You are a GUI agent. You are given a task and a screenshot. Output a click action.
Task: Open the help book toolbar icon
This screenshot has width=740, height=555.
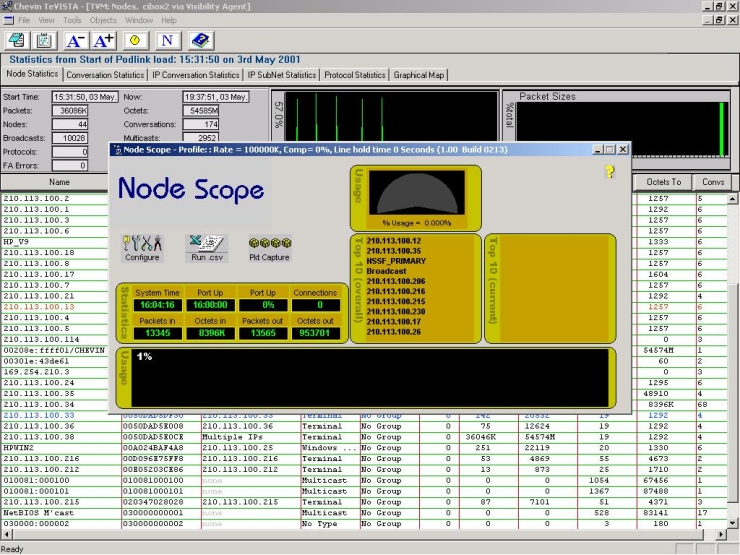pos(201,41)
